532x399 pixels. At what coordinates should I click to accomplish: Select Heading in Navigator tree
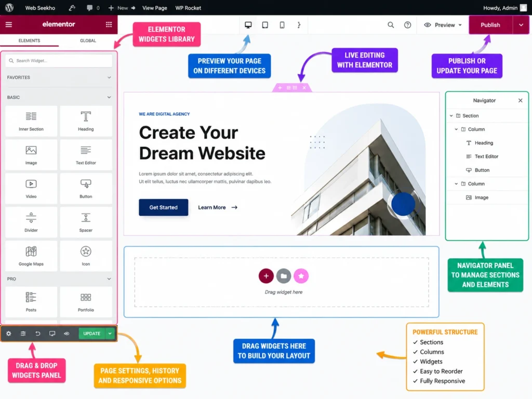[x=484, y=143]
